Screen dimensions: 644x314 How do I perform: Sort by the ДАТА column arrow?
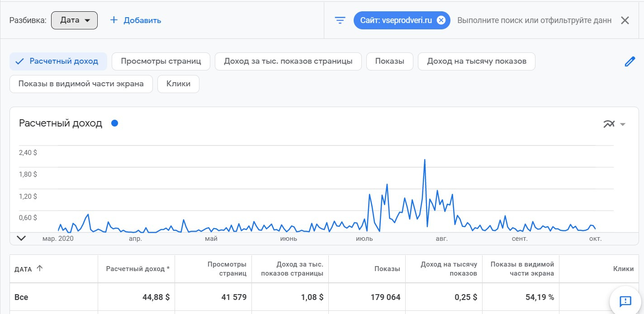click(40, 268)
